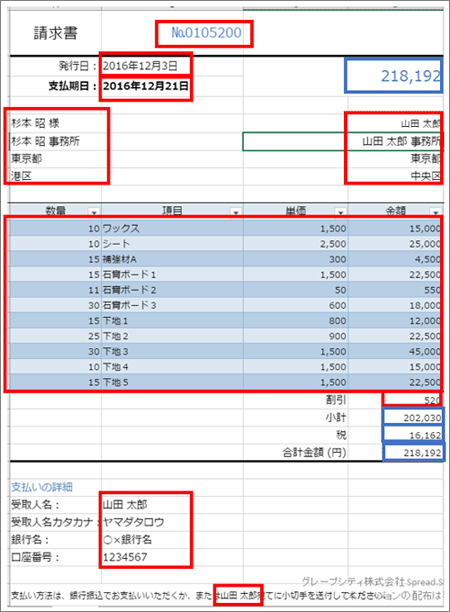
Task: Open the 数量 column filter dropdown
Action: (94, 212)
